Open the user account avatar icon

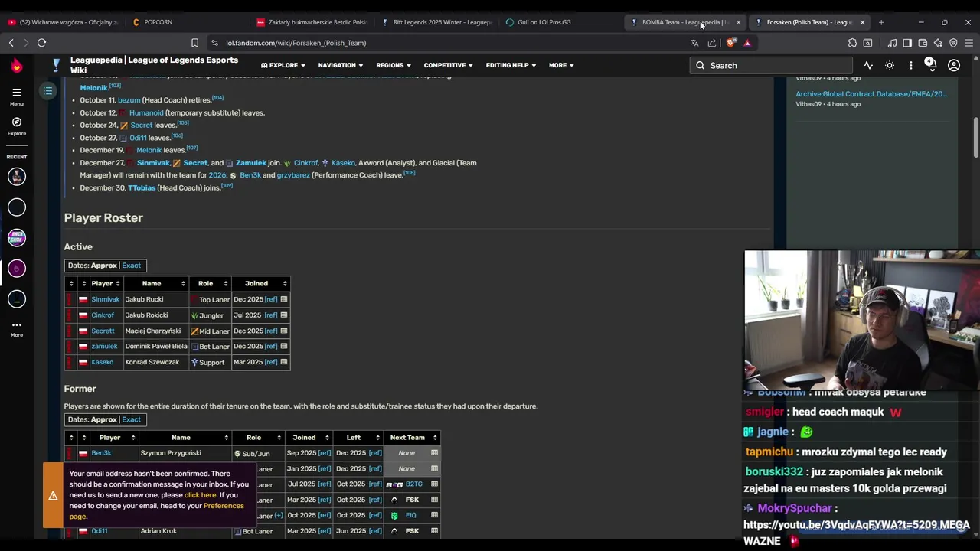click(x=954, y=66)
